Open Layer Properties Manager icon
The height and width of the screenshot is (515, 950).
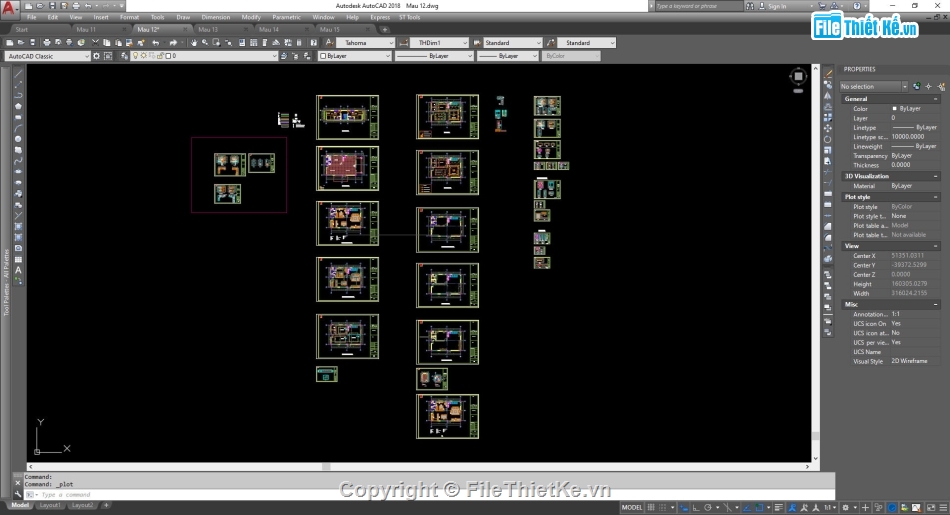pos(125,56)
